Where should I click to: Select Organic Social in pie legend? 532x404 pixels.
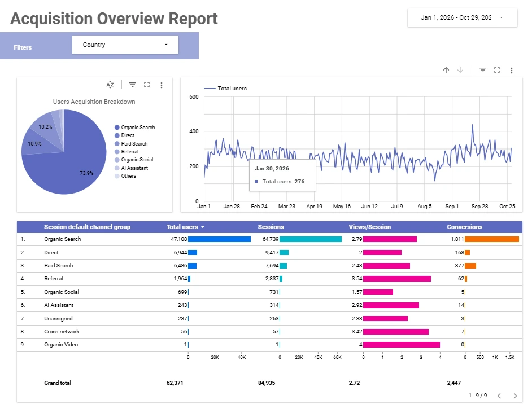pyautogui.click(x=137, y=160)
